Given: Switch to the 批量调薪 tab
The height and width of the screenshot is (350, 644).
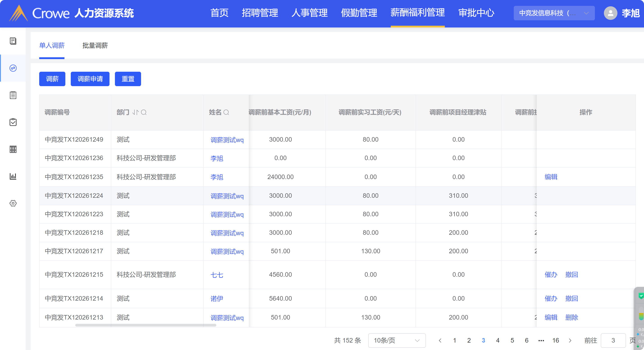Looking at the screenshot, I should click(95, 46).
